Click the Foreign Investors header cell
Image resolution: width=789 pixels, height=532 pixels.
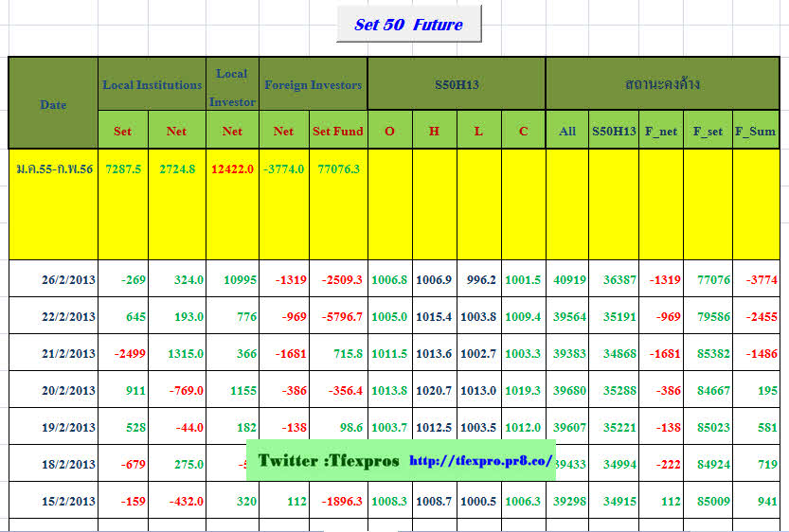313,85
